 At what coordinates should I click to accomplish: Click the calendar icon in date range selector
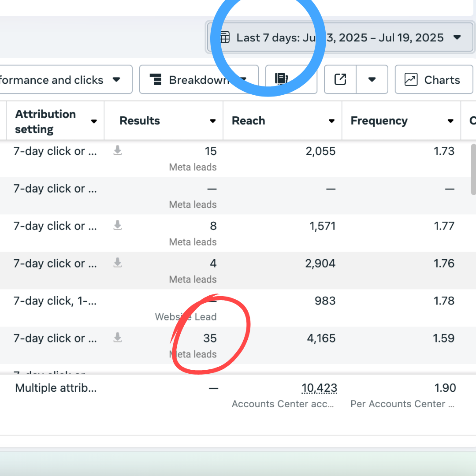click(x=225, y=37)
